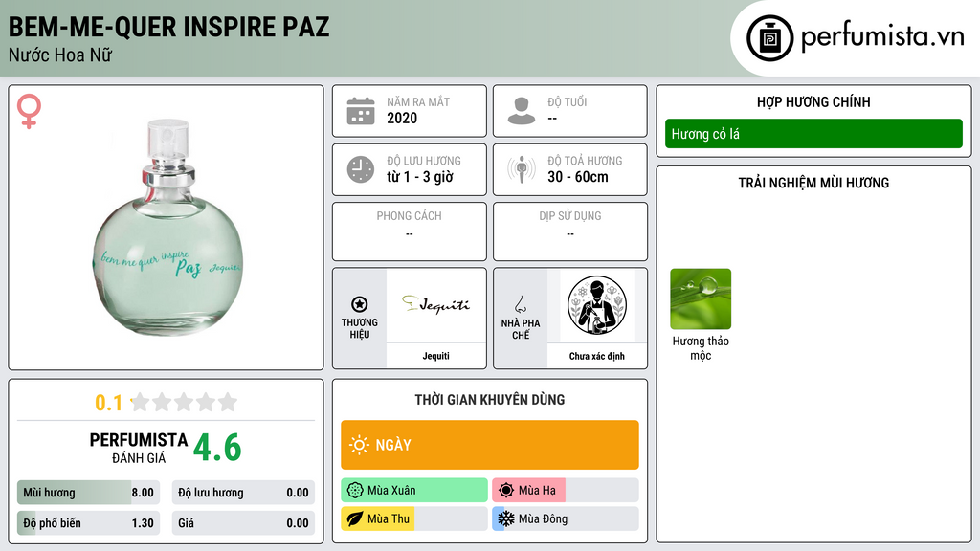Click the Độ phổ biến 1.30 rating bar

click(x=89, y=523)
